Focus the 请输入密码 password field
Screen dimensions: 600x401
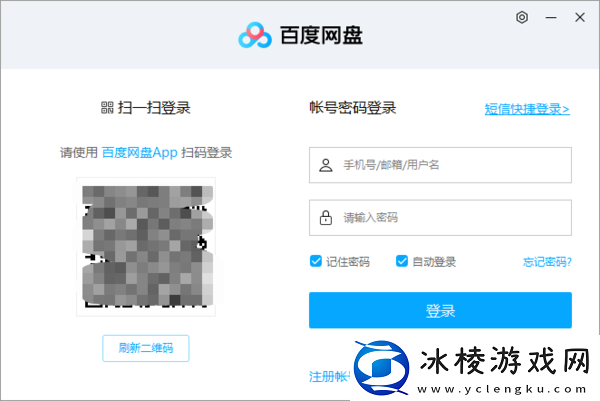point(440,217)
